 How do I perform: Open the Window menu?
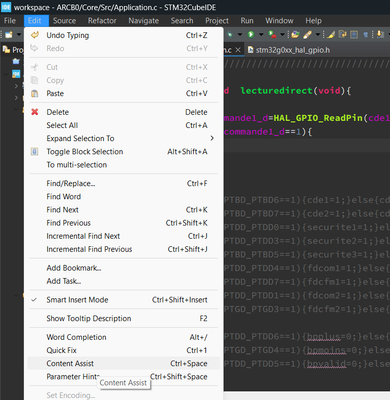pyautogui.click(x=279, y=21)
